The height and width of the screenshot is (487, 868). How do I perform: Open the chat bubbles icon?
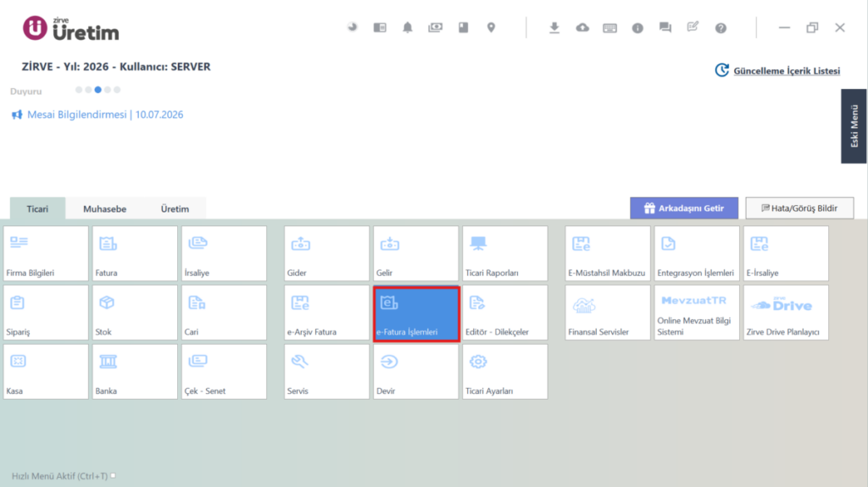[665, 28]
